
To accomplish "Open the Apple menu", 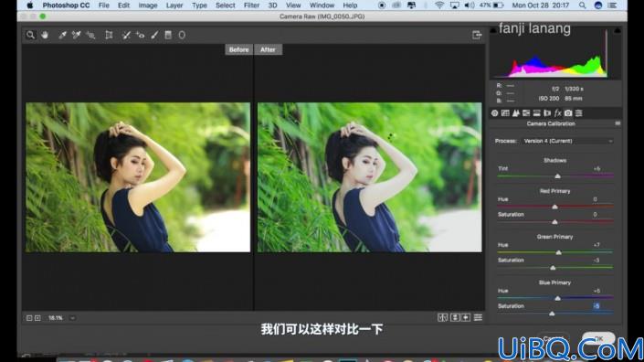I will [x=29, y=5].
